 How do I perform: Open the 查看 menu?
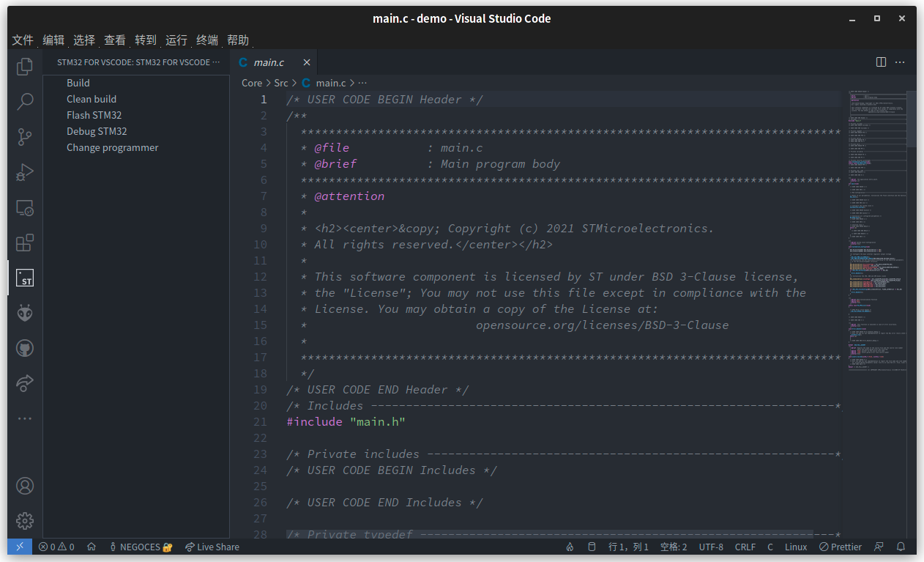(115, 40)
